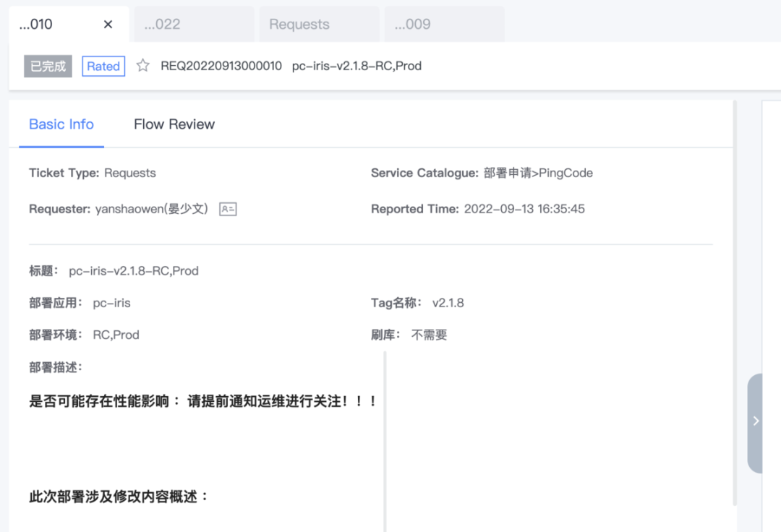Click the close X on the ...010 tab

(108, 24)
